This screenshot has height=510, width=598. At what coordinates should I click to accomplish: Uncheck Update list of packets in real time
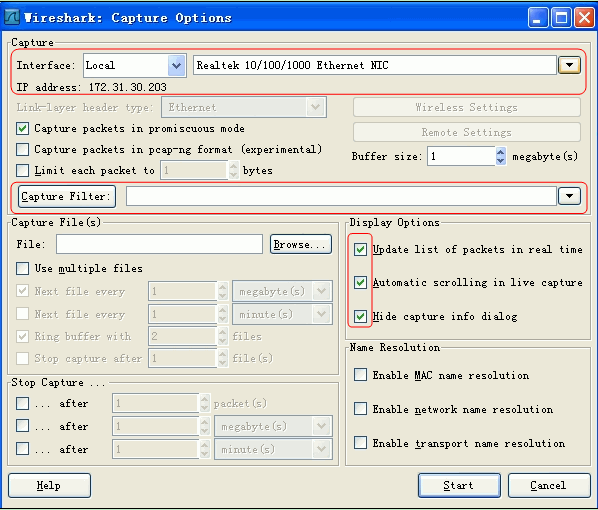360,249
